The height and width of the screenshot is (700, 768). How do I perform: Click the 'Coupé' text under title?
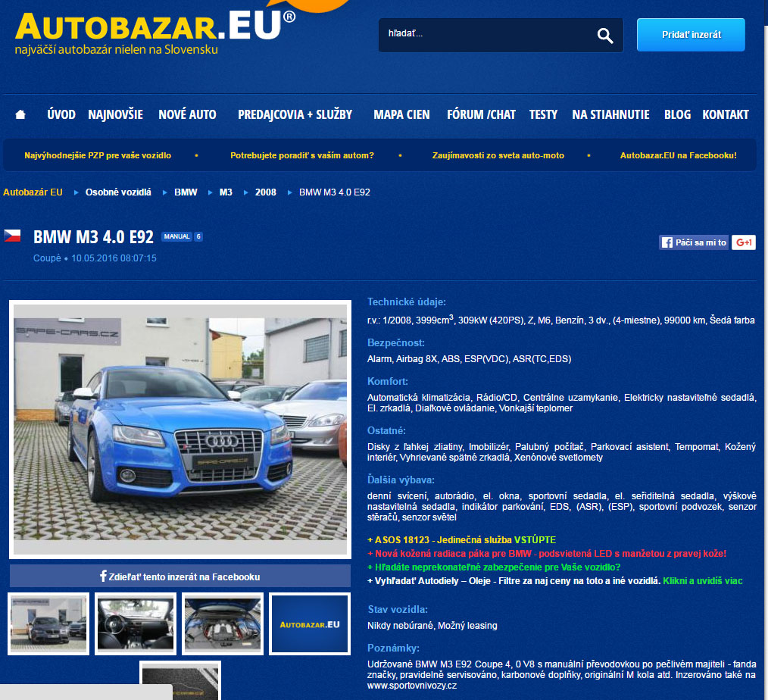[x=47, y=258]
